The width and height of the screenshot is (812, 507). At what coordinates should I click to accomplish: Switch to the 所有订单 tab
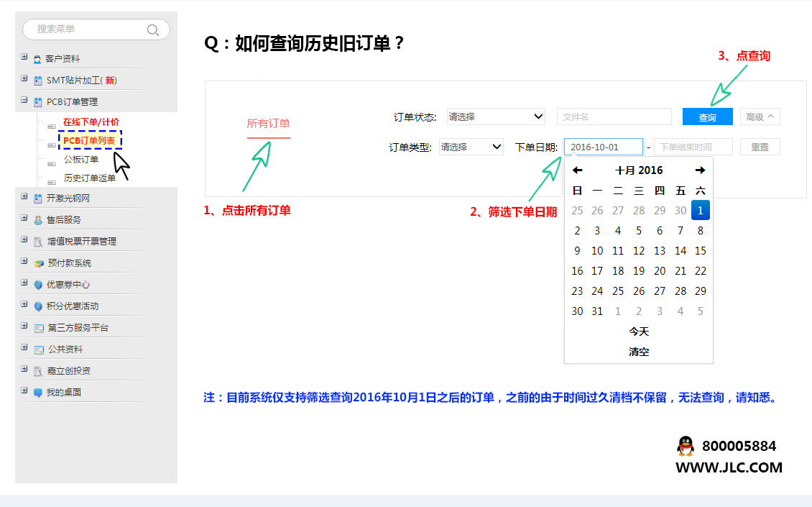coord(268,124)
